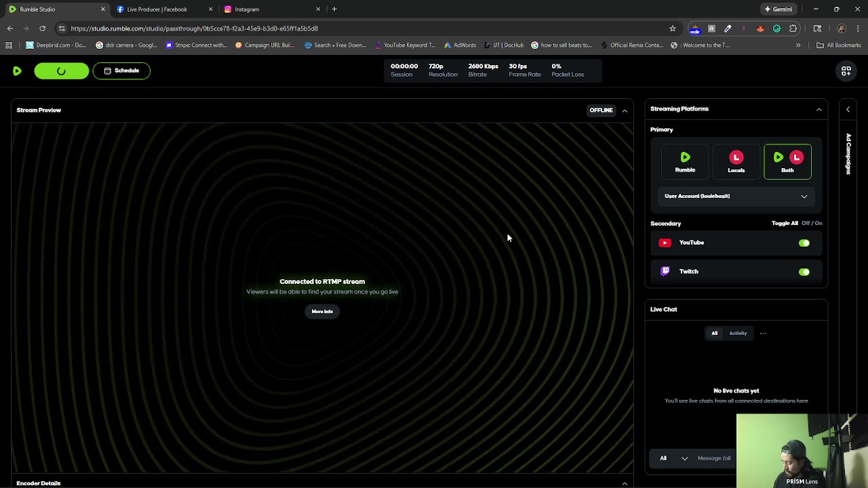
Task: Turn off the Twitch streaming toggle
Action: pyautogui.click(x=804, y=272)
